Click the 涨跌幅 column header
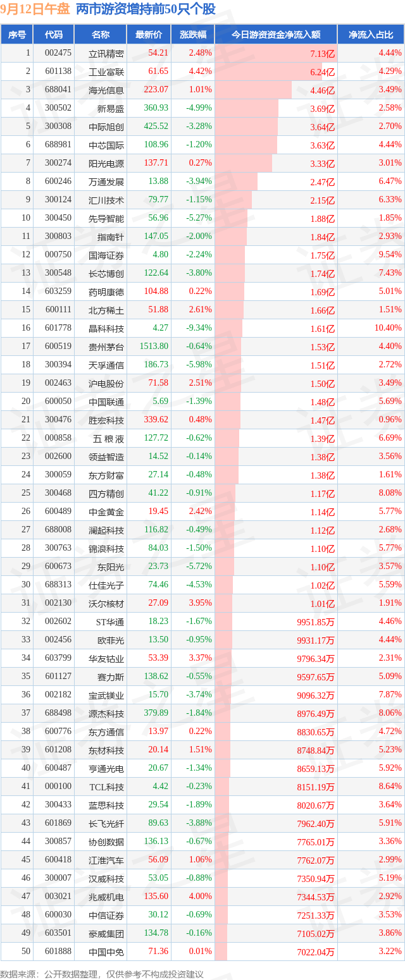Screen dimensions: 405x980 (x=192, y=35)
